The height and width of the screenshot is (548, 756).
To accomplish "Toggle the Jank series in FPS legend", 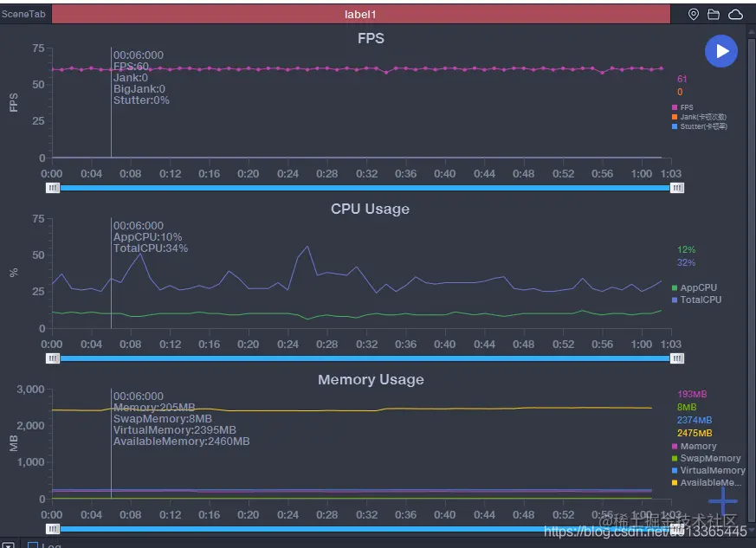I will (699, 117).
